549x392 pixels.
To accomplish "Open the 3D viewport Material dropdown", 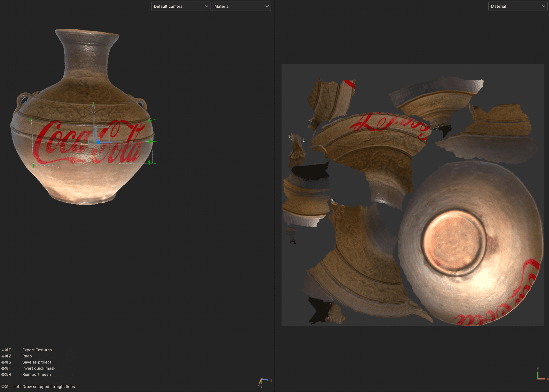I will pyautogui.click(x=241, y=6).
